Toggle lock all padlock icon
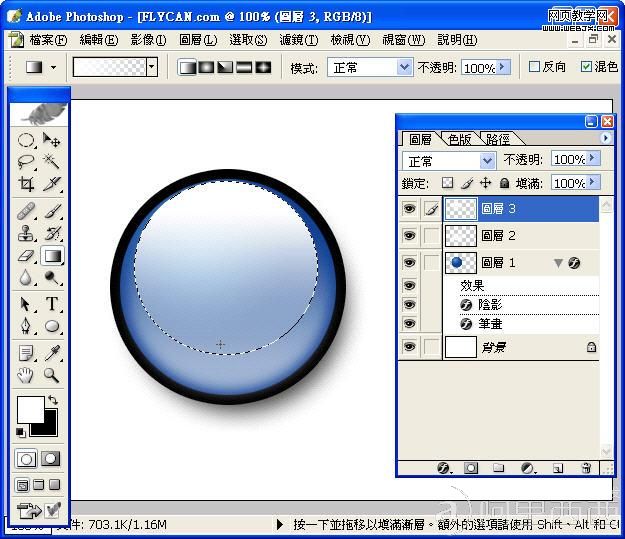 click(505, 183)
